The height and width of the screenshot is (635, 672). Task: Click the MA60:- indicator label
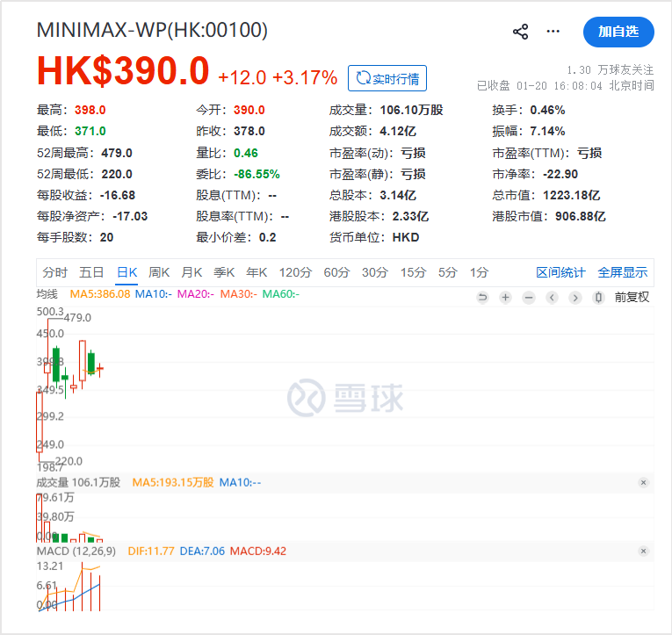(281, 294)
